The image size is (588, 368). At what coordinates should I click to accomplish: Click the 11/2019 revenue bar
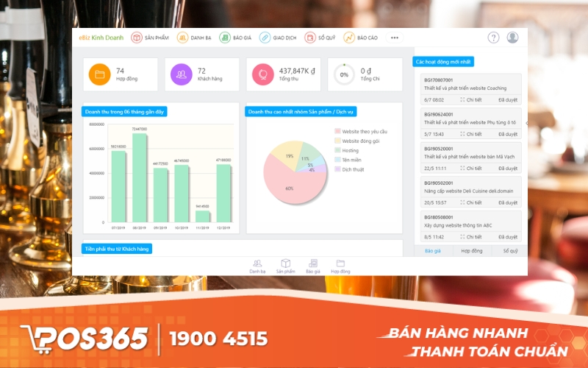[x=203, y=216]
